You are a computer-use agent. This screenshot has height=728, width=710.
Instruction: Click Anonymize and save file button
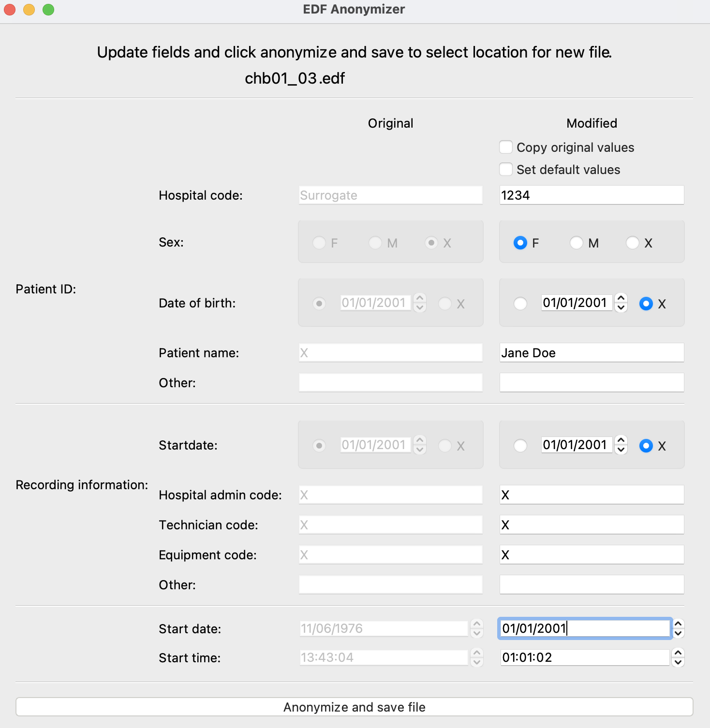[355, 707]
